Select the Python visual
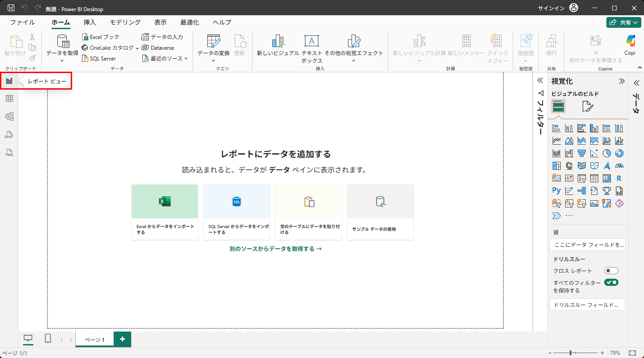The height and width of the screenshot is (358, 644). [557, 191]
